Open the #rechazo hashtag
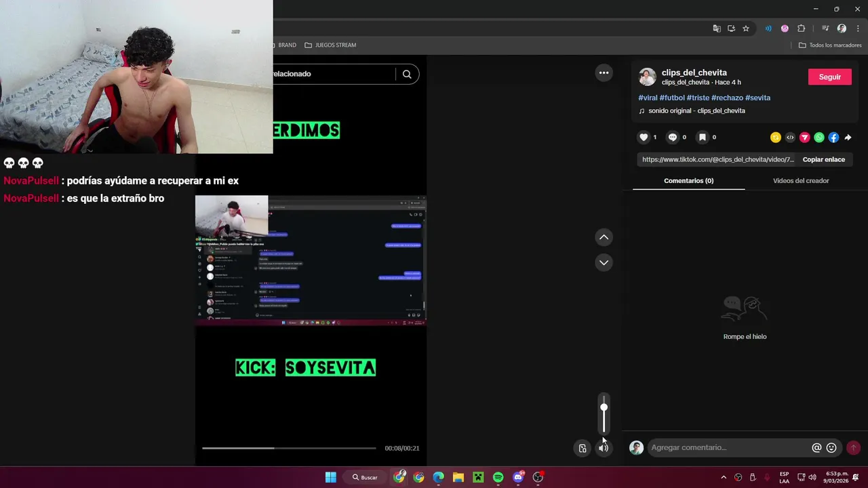The height and width of the screenshot is (488, 868). [727, 98]
